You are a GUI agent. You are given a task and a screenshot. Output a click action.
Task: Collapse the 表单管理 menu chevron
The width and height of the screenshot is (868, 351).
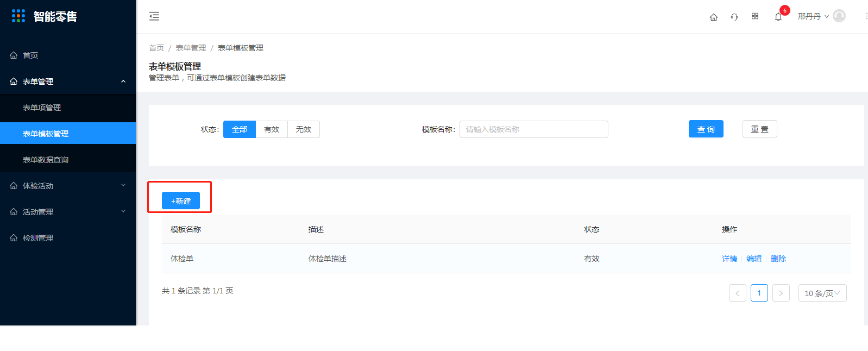coord(123,82)
